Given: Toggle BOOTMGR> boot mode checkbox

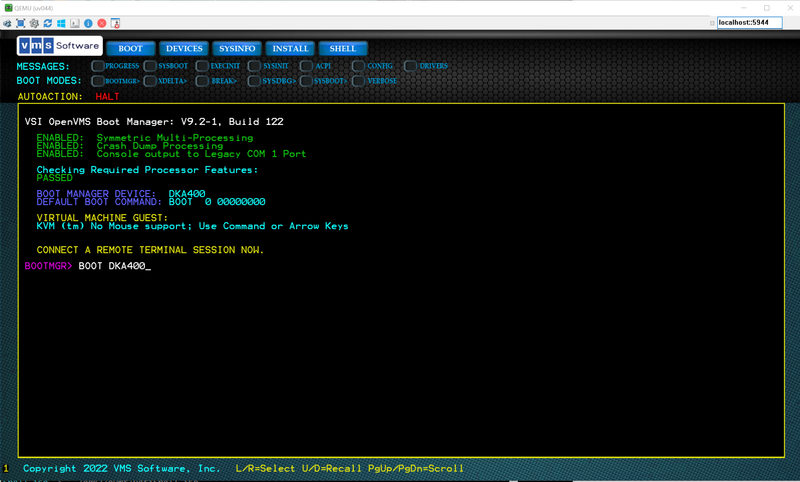Looking at the screenshot, I should coord(97,81).
